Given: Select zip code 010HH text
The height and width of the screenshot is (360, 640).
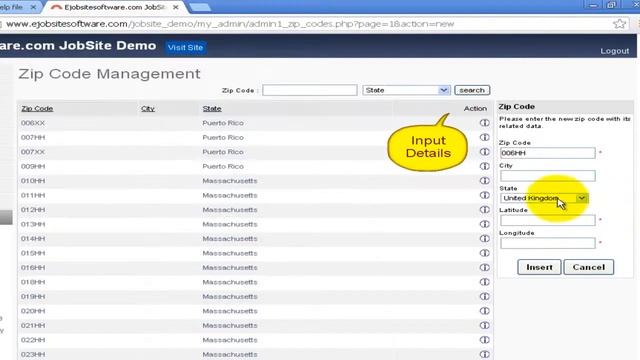Looking at the screenshot, I should coord(33,181).
